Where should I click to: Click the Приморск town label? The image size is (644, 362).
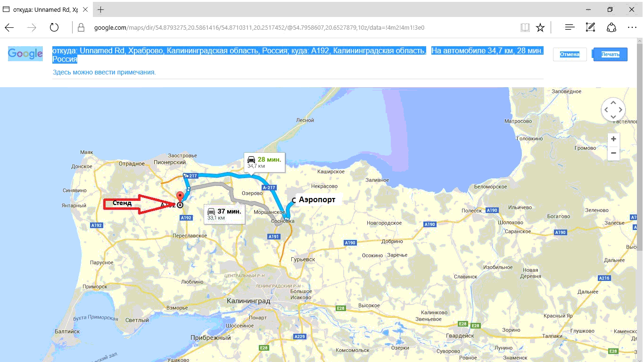95,287
